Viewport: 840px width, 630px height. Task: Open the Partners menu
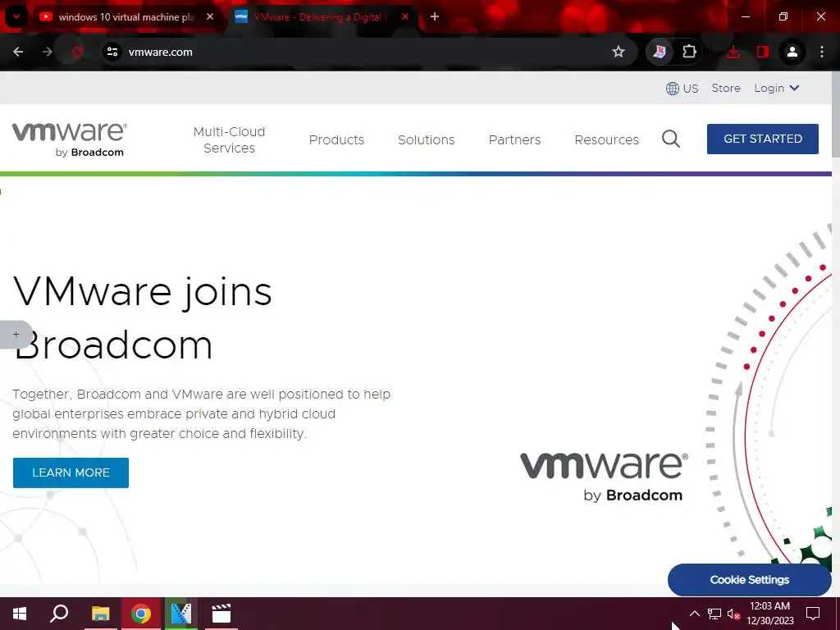pyautogui.click(x=514, y=139)
